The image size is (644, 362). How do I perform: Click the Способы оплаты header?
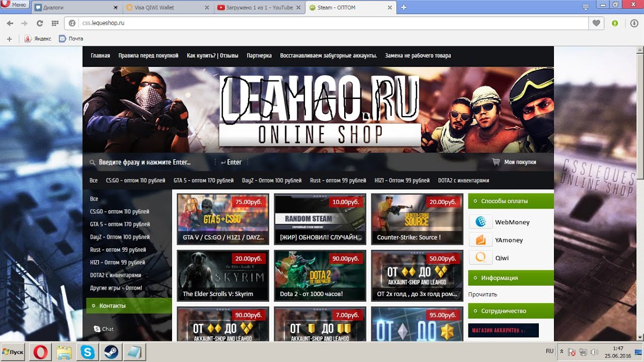511,201
